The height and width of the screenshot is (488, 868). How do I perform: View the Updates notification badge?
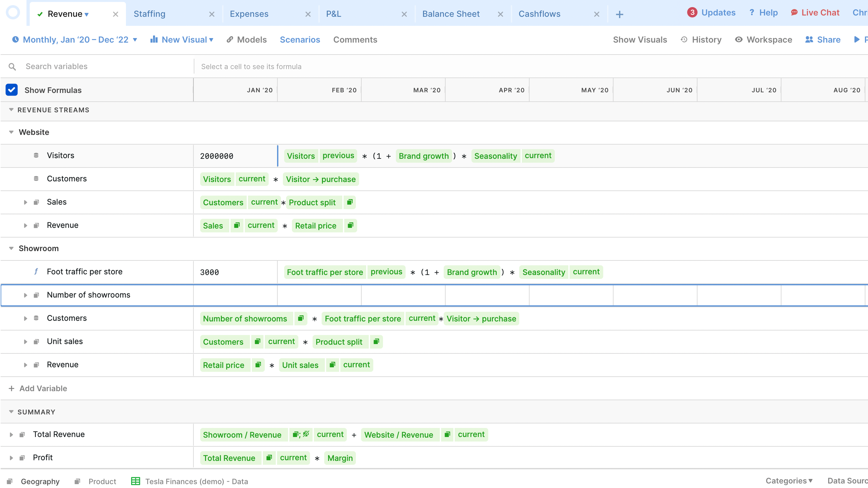tap(692, 12)
